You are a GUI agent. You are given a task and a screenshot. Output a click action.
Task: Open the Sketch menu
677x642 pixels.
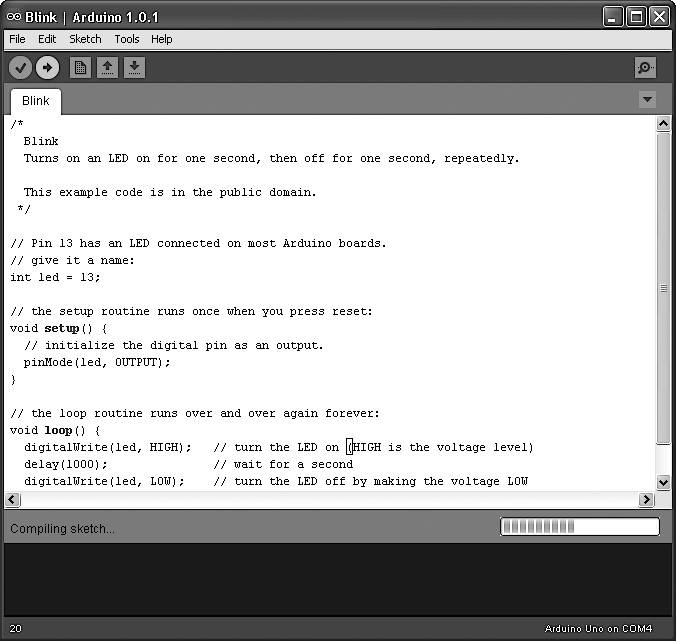[85, 39]
